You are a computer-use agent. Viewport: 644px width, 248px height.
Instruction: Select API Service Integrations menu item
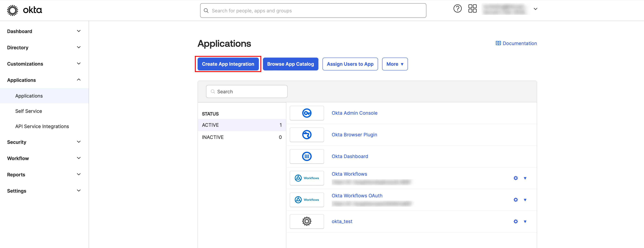point(42,126)
